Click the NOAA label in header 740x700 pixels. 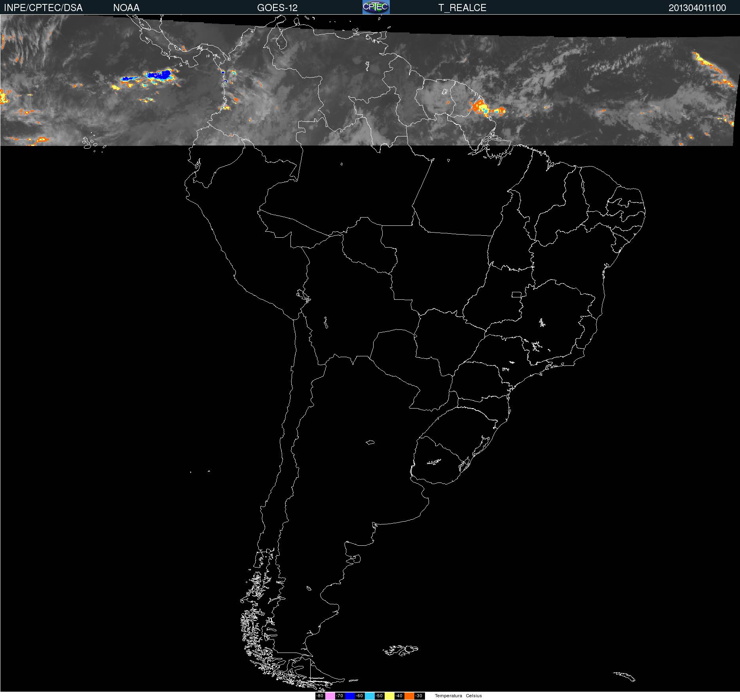pyautogui.click(x=126, y=8)
